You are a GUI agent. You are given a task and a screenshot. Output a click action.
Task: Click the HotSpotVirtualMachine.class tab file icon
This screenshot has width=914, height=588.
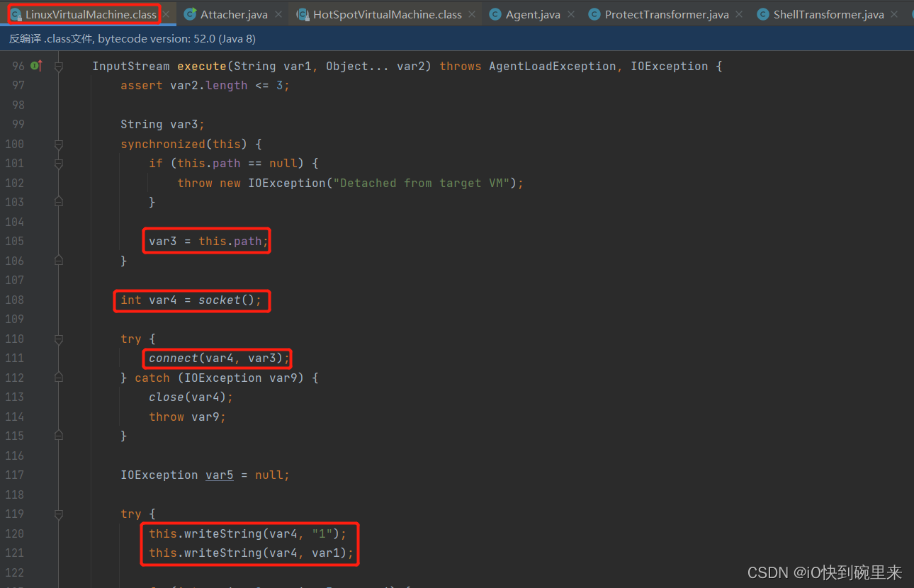pyautogui.click(x=303, y=14)
